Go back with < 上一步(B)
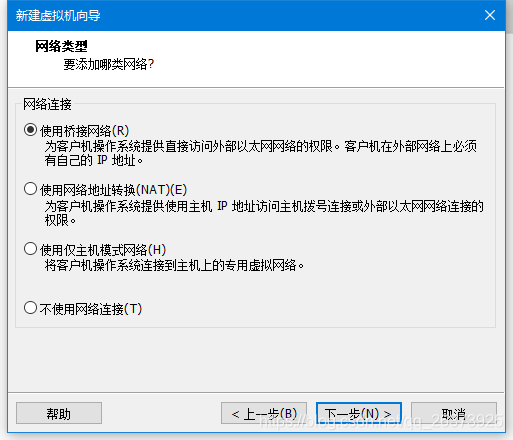This screenshot has height=440, width=513. 264,413
